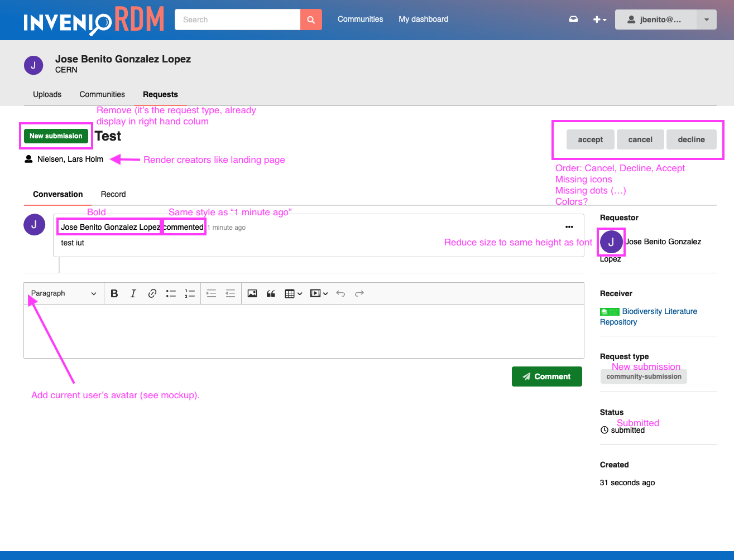
Task: Open the Paragraph style dropdown
Action: click(63, 293)
